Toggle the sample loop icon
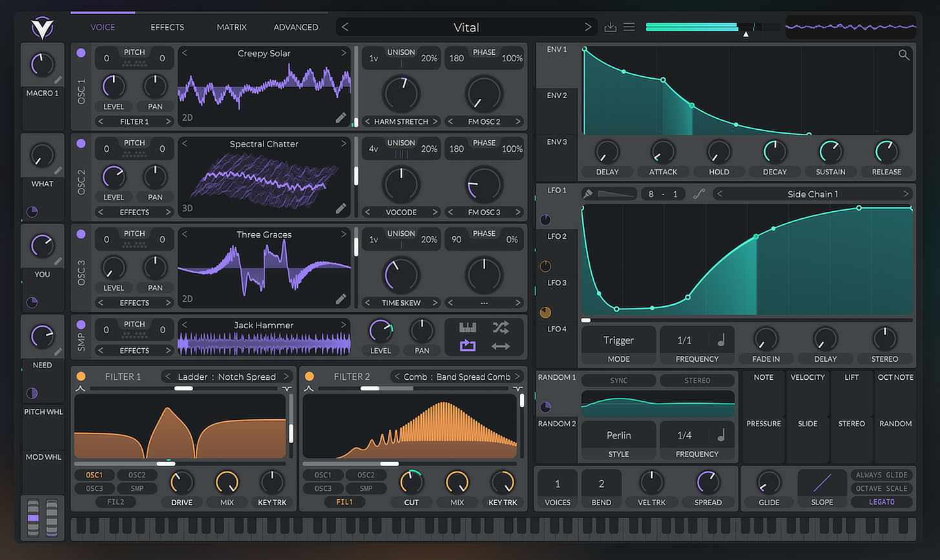Screen dimensions: 940x560 [468, 346]
